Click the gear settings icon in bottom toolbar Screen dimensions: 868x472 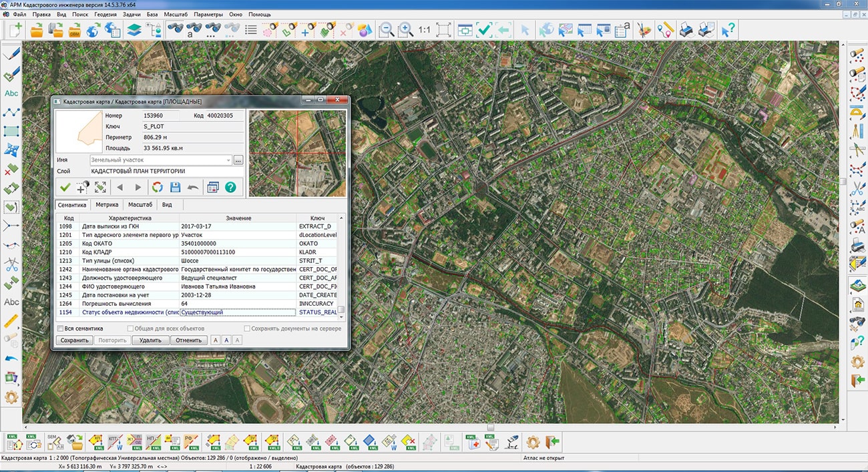pos(532,442)
